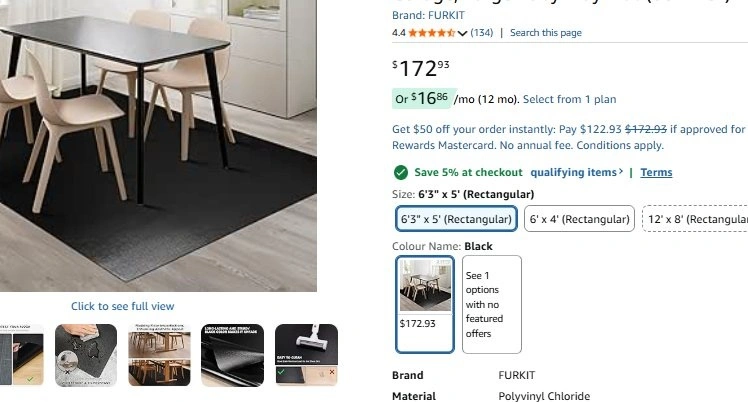Image resolution: width=748 pixels, height=402 pixels.
Task: View the wooden dining tables comparison thumbnail
Action: point(159,355)
